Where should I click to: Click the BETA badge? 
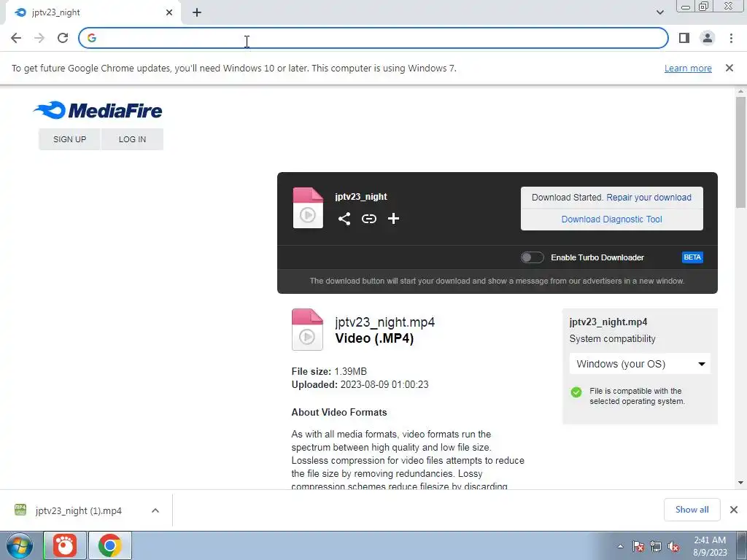[692, 257]
